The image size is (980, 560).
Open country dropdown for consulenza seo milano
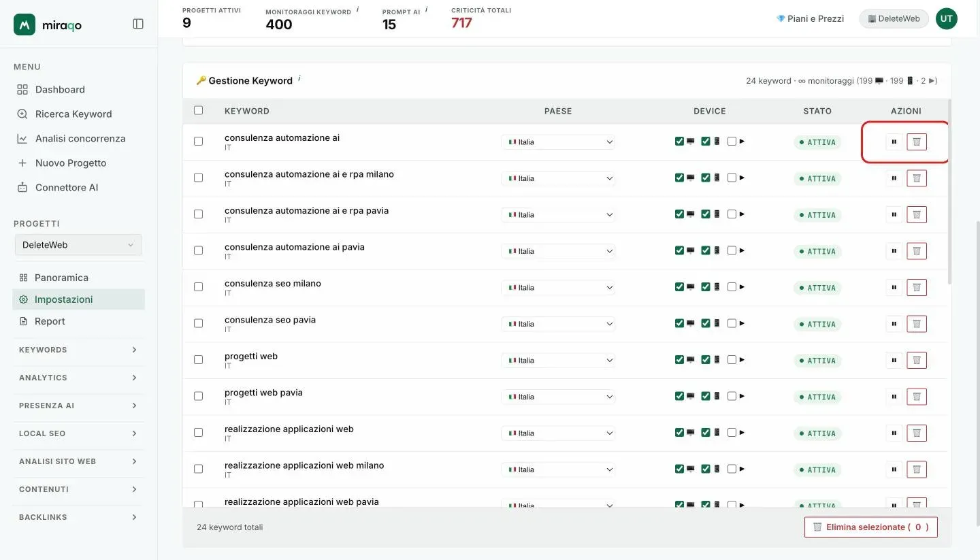point(558,288)
